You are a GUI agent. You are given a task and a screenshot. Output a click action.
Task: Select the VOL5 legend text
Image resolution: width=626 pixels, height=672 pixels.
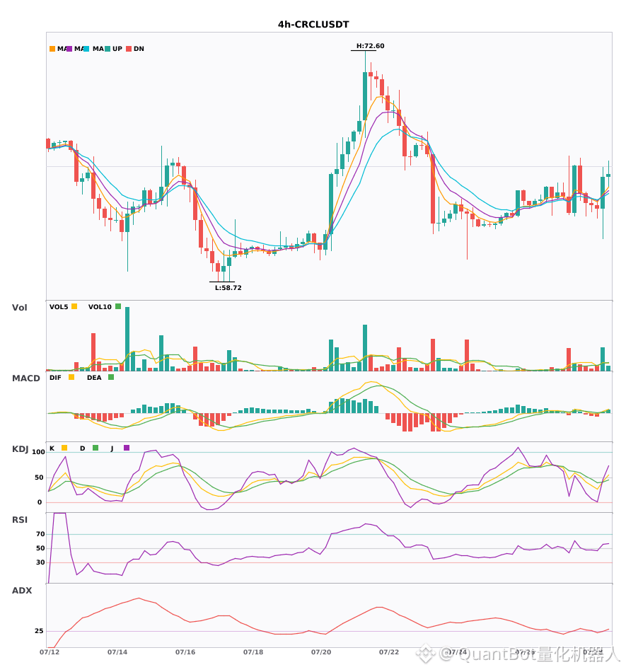pyautogui.click(x=59, y=307)
